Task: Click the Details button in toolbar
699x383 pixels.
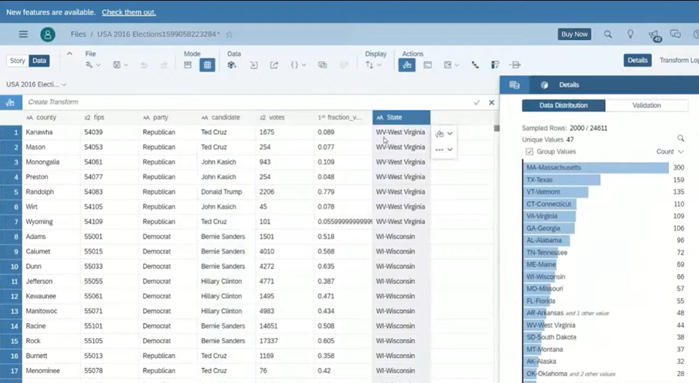Action: point(637,60)
